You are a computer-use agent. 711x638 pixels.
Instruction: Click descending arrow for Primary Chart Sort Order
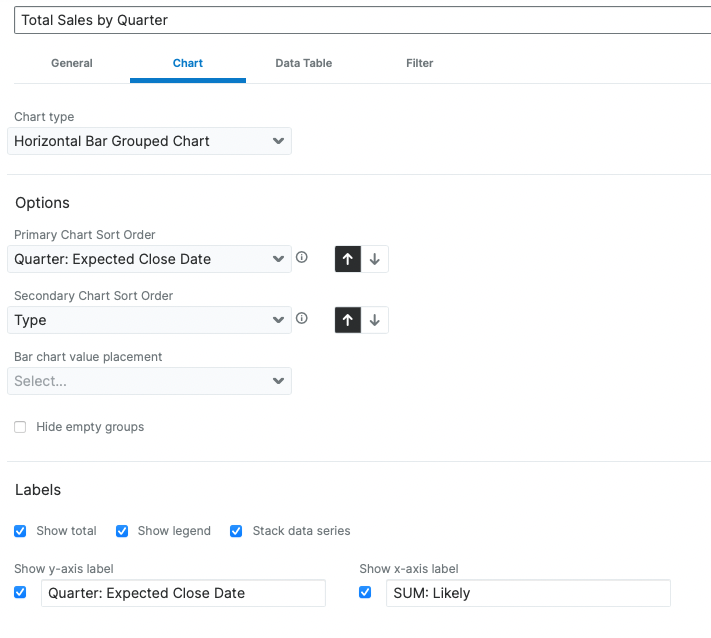pyautogui.click(x=375, y=259)
